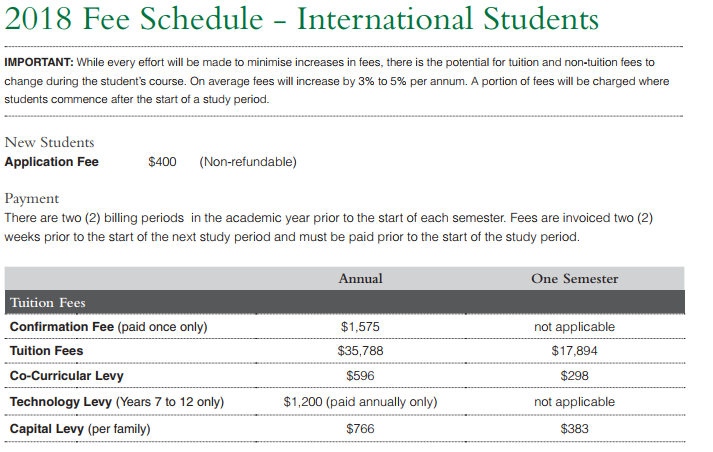Select the Payment section heading

[x=32, y=198]
